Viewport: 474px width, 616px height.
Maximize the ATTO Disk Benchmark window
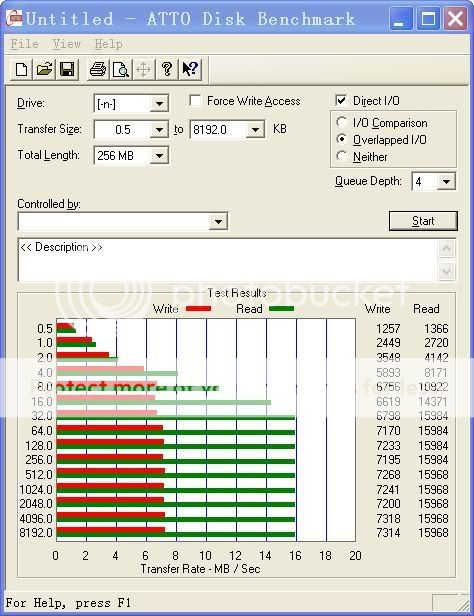(x=428, y=18)
